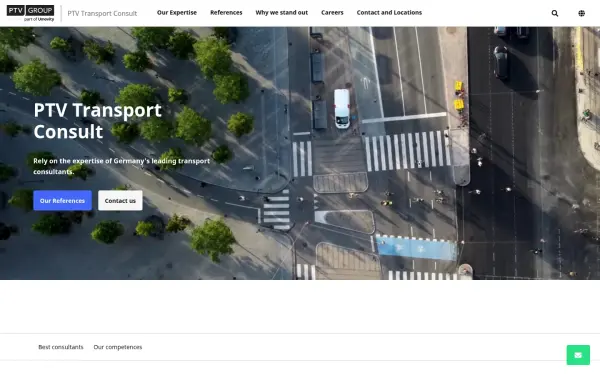Open the search magnifier icon
Viewport: 600px width, 375px height.
[554, 13]
